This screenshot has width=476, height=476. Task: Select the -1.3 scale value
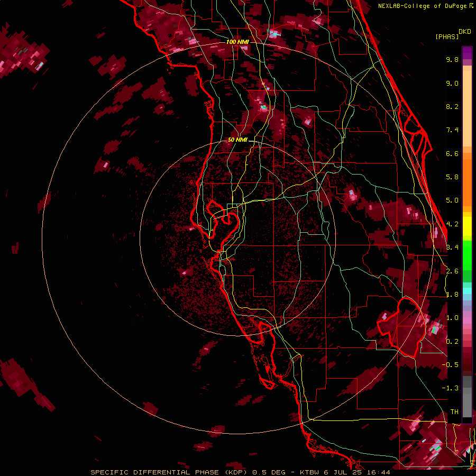click(x=450, y=388)
